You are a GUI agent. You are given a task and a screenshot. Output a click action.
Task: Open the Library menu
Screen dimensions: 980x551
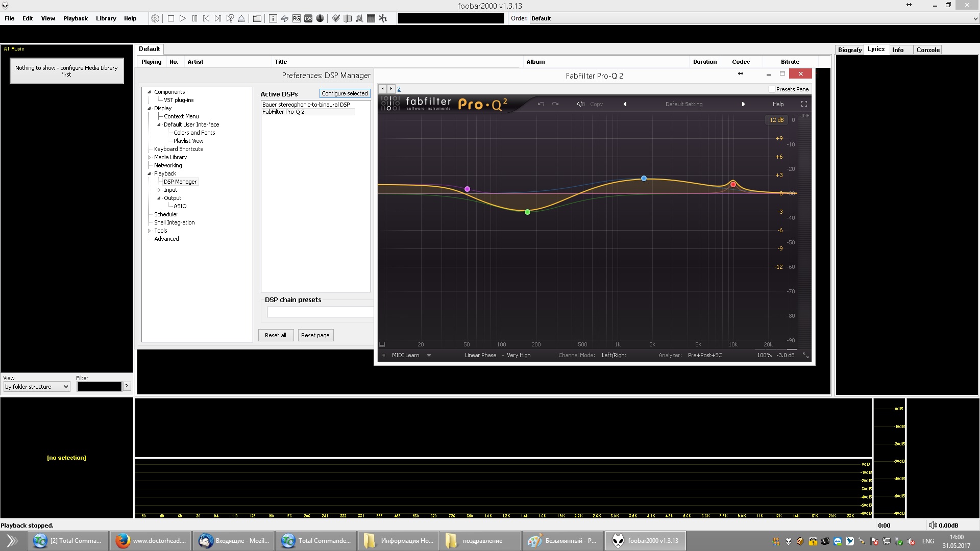[106, 18]
